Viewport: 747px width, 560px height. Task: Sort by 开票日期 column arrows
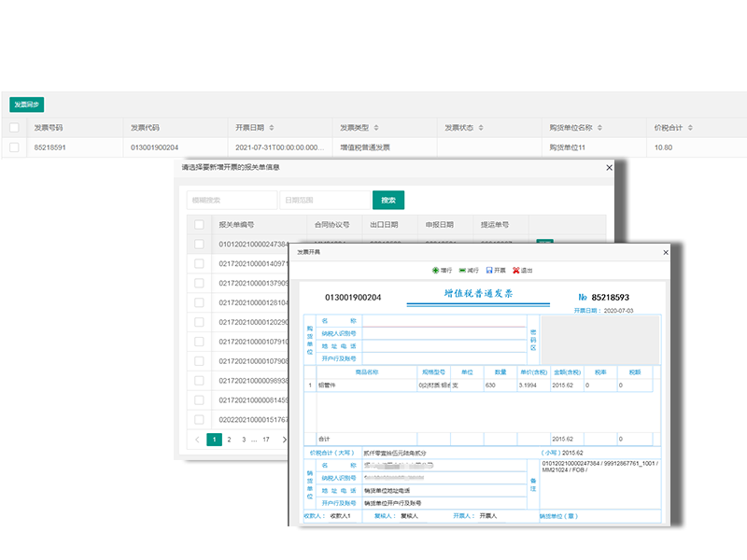click(x=269, y=128)
